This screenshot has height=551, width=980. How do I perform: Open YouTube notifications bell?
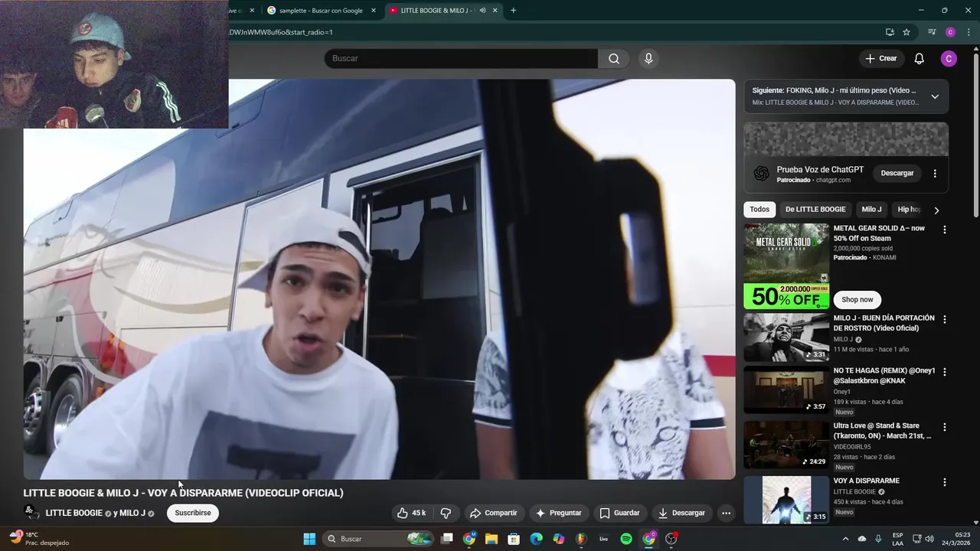919,59
